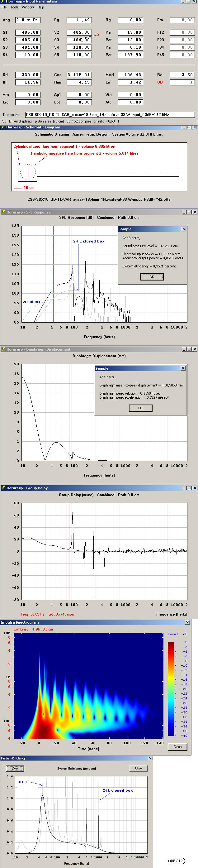Image resolution: width=198 pixels, height=868 pixels.
Task: Click OK in the 43 hertz Sample dialog
Action: 152,277
